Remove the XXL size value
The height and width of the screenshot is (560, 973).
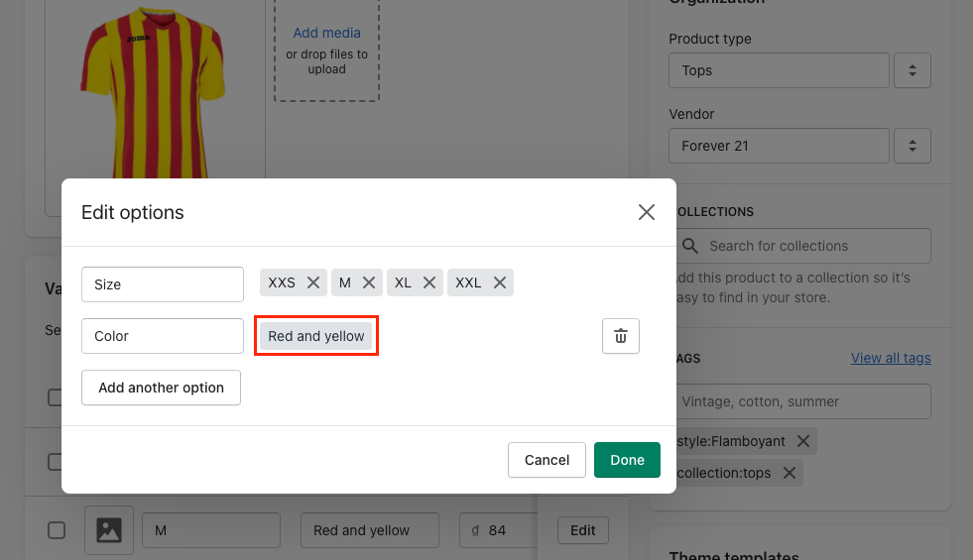(500, 282)
